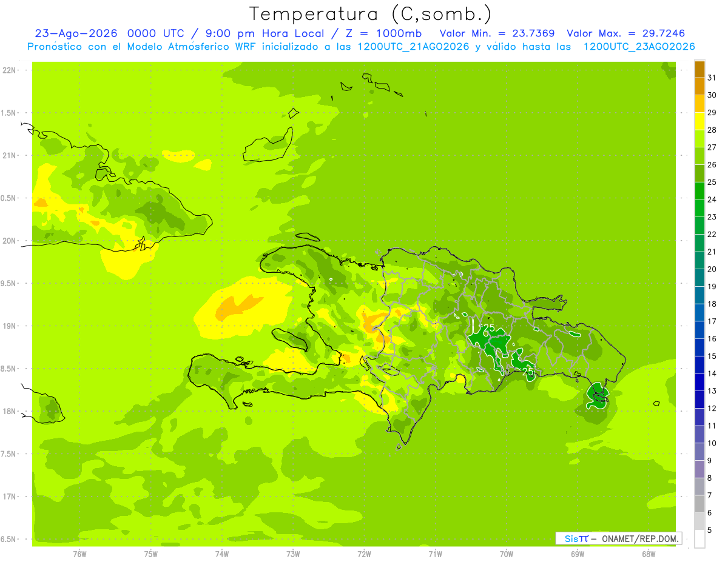Click the '23' colorbar scale label
Screen dimensions: 728x562
point(712,217)
